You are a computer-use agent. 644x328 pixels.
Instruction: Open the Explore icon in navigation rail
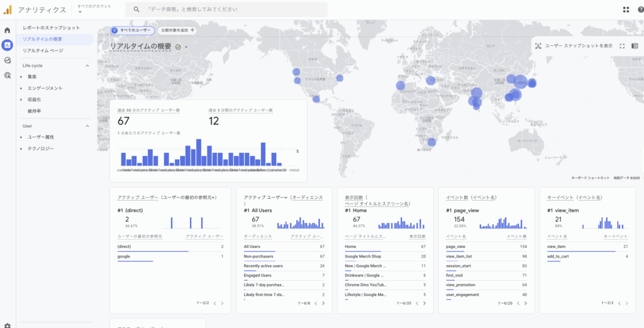point(7,60)
